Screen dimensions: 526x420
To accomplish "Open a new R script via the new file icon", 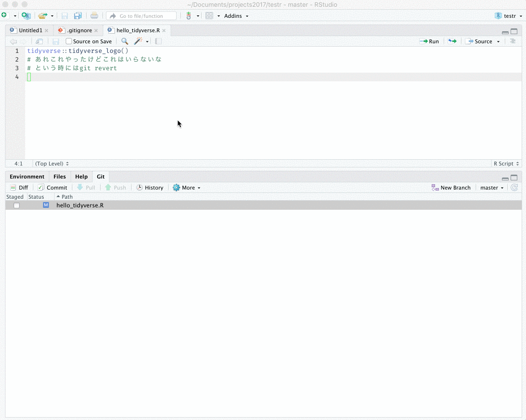I will coord(5,15).
